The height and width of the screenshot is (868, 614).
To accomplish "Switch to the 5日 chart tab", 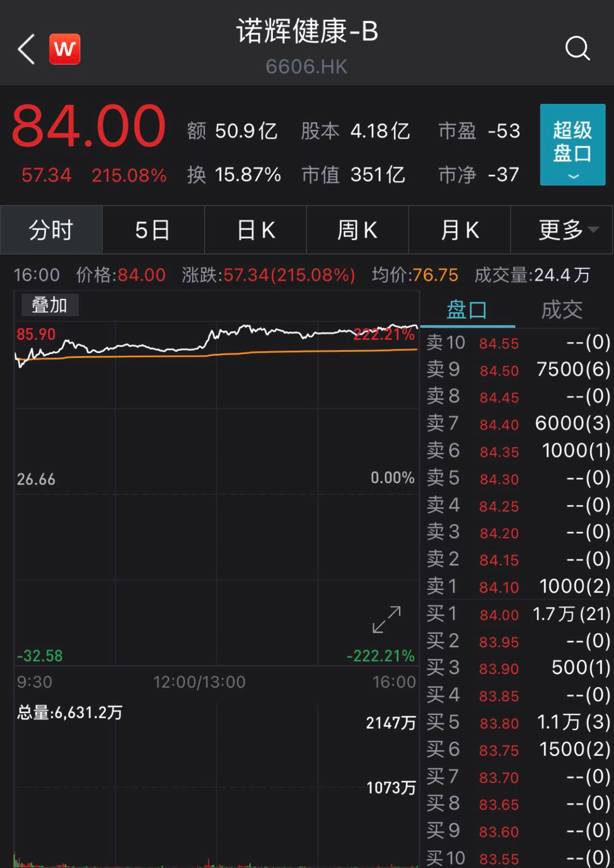I will 153,230.
